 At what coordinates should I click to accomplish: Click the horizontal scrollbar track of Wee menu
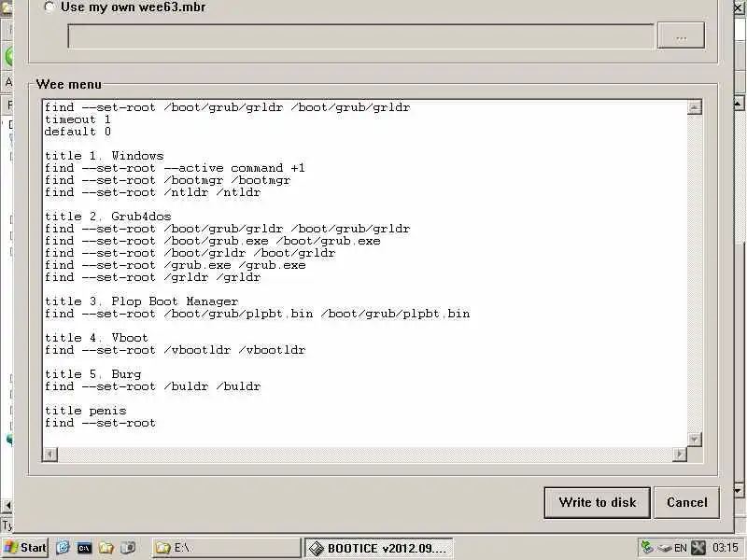[x=365, y=455]
